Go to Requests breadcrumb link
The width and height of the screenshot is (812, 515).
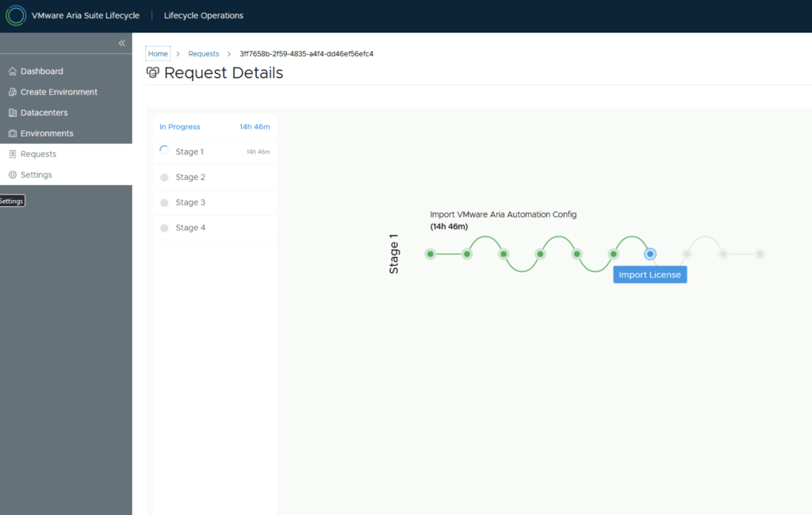(x=204, y=54)
